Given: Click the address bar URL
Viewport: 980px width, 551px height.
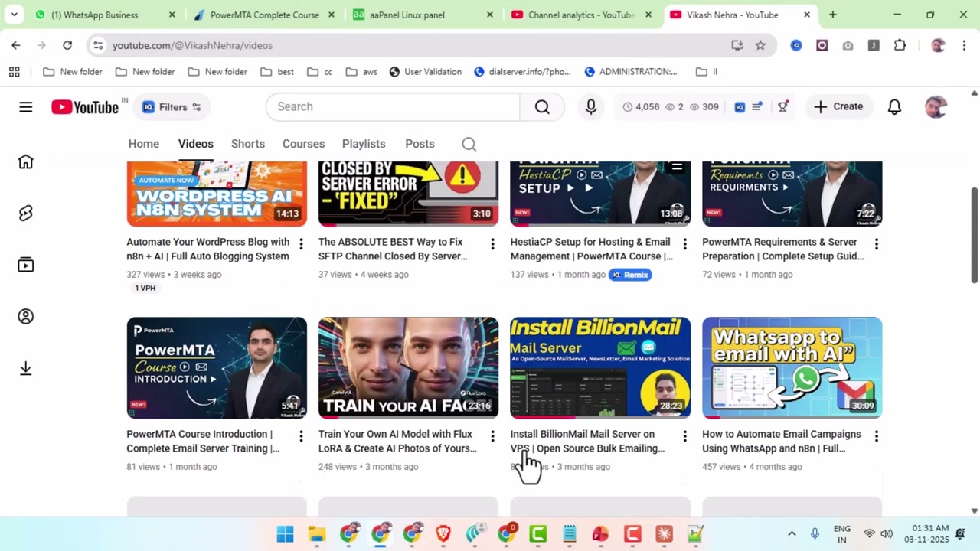Looking at the screenshot, I should click(192, 45).
